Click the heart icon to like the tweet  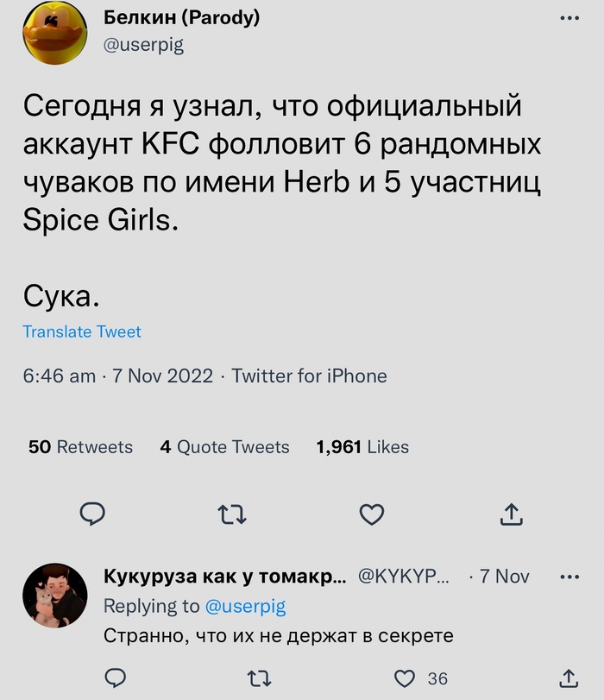tap(371, 514)
